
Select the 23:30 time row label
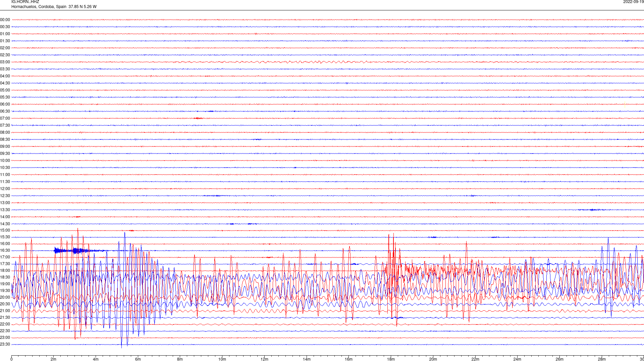pyautogui.click(x=5, y=344)
